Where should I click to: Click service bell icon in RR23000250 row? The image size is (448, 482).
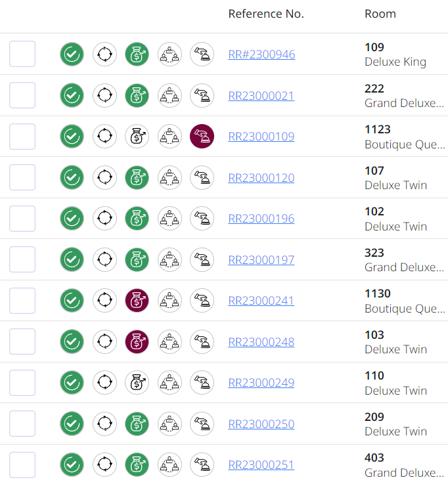point(202,424)
